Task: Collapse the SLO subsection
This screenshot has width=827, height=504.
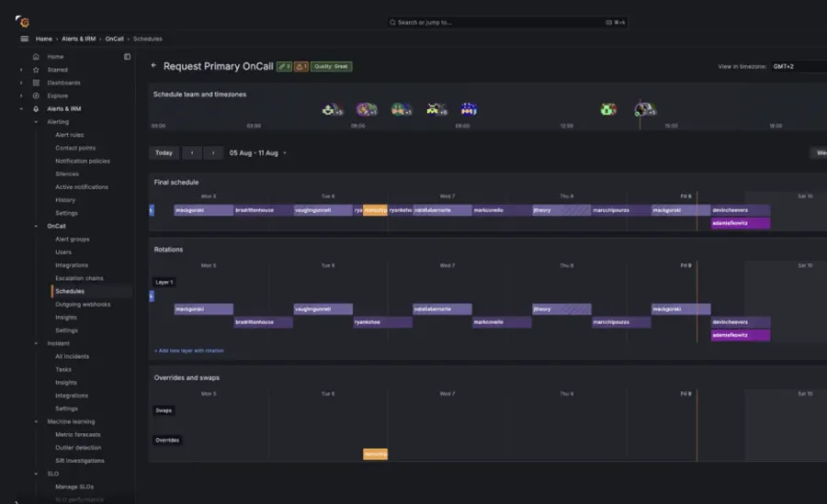Action: pyautogui.click(x=36, y=474)
